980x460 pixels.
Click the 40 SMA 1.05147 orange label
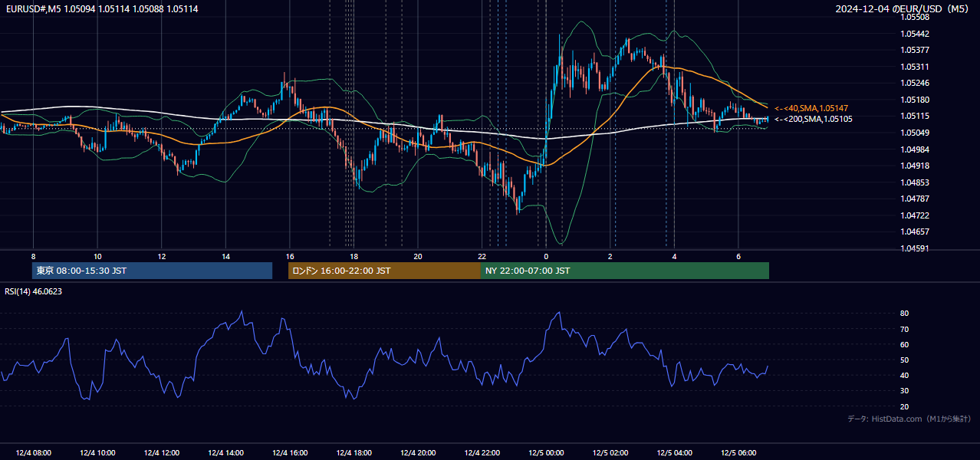click(811, 109)
